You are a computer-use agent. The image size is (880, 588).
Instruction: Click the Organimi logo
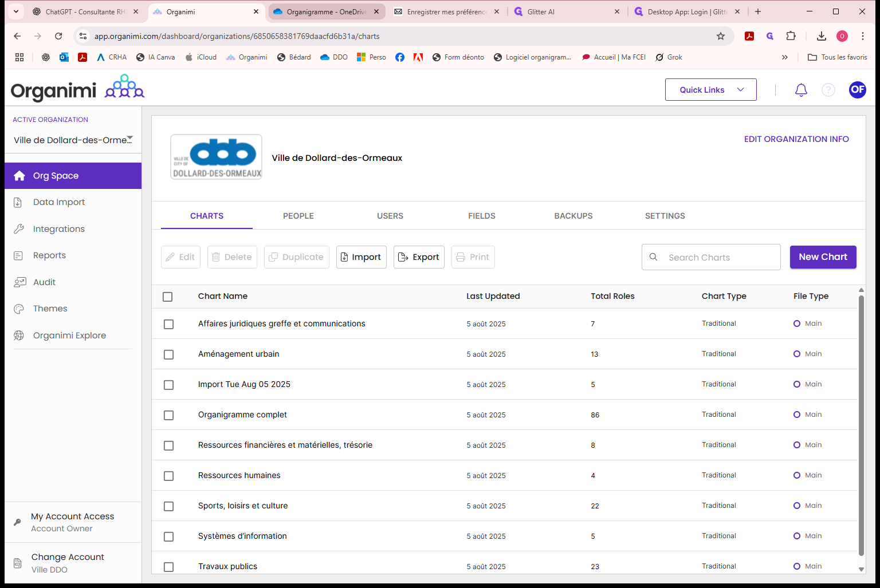tap(77, 89)
